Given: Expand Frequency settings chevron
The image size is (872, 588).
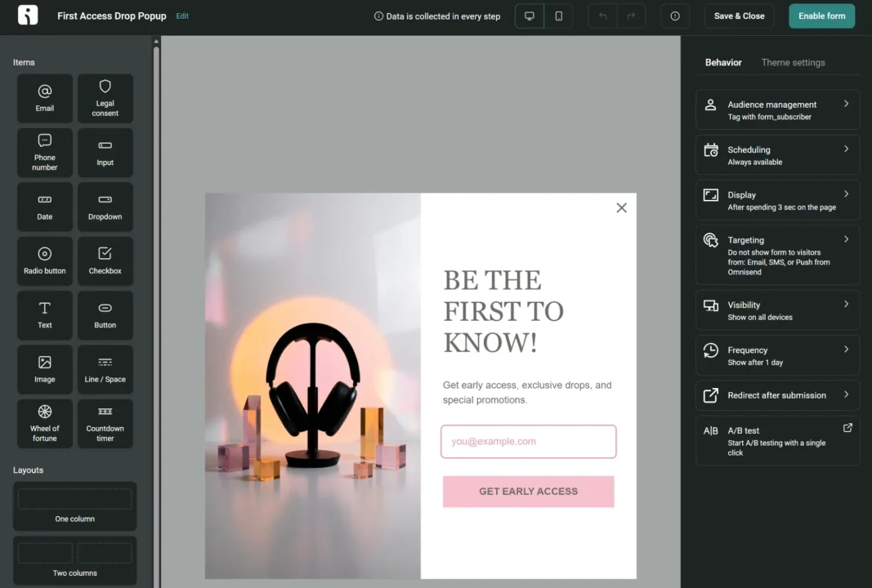Looking at the screenshot, I should 846,349.
